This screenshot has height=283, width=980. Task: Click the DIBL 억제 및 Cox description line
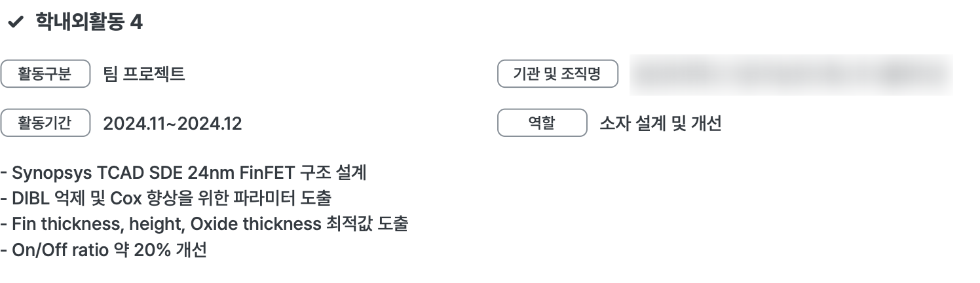(170, 198)
